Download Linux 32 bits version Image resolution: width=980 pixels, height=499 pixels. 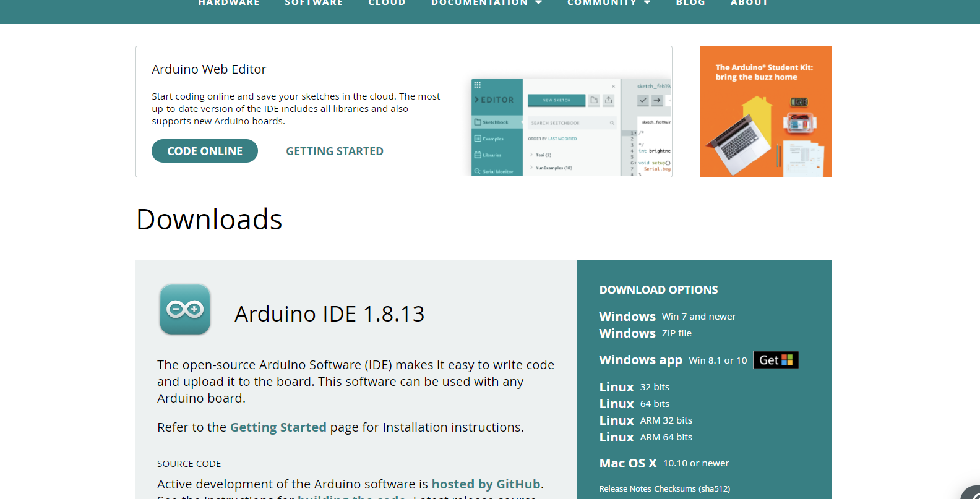coord(634,387)
